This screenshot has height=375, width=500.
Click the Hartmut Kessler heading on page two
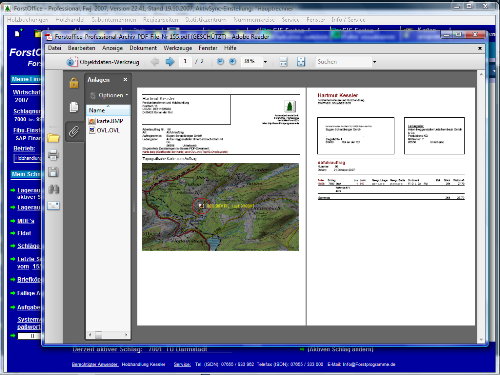coord(337,95)
